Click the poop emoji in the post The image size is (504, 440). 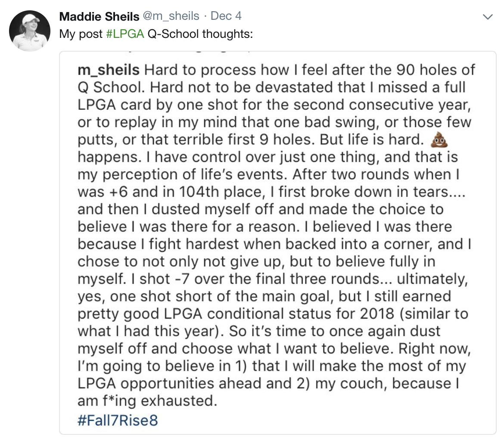click(x=439, y=140)
